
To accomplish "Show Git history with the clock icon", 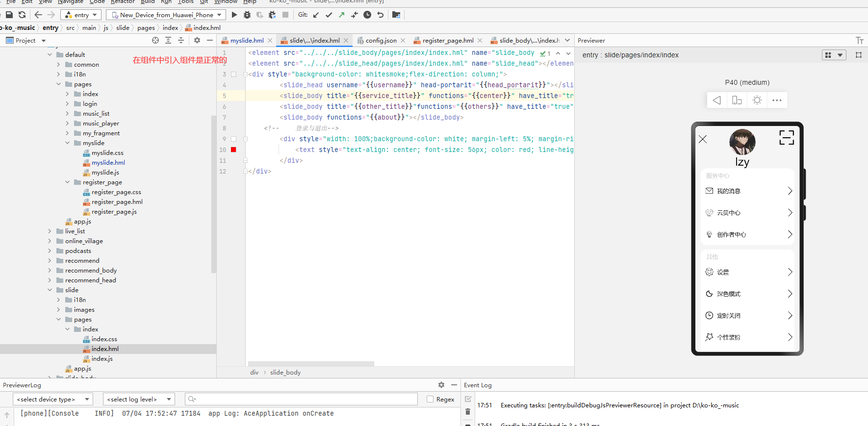I will 367,15.
